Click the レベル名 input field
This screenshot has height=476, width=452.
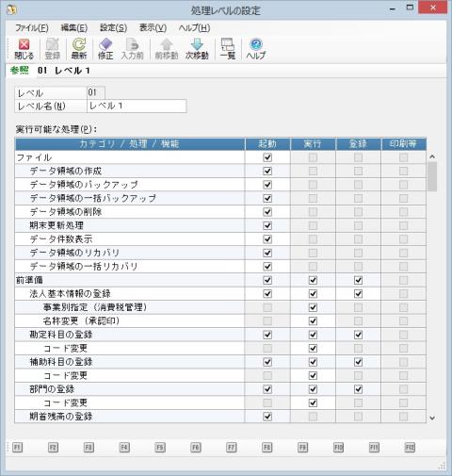tap(137, 106)
